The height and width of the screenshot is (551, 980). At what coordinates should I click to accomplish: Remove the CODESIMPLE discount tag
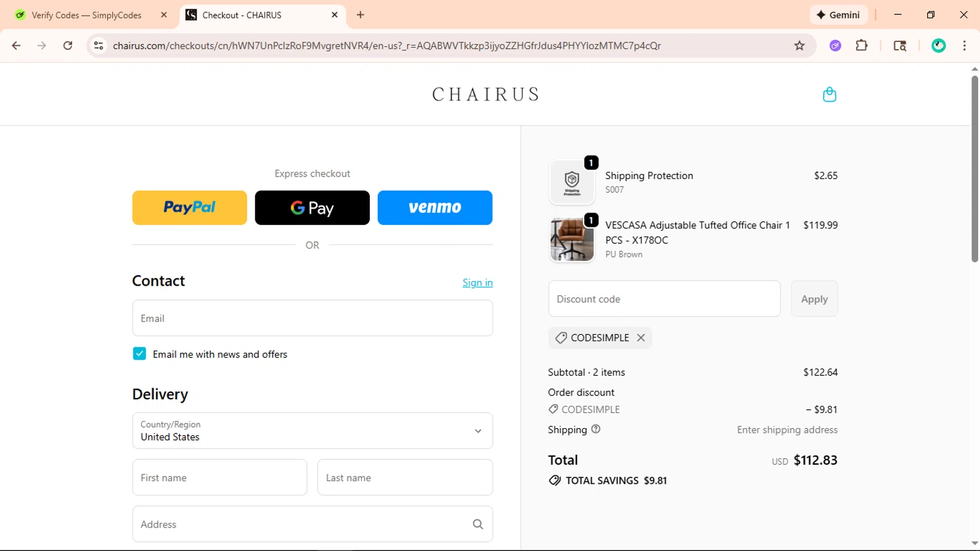641,338
